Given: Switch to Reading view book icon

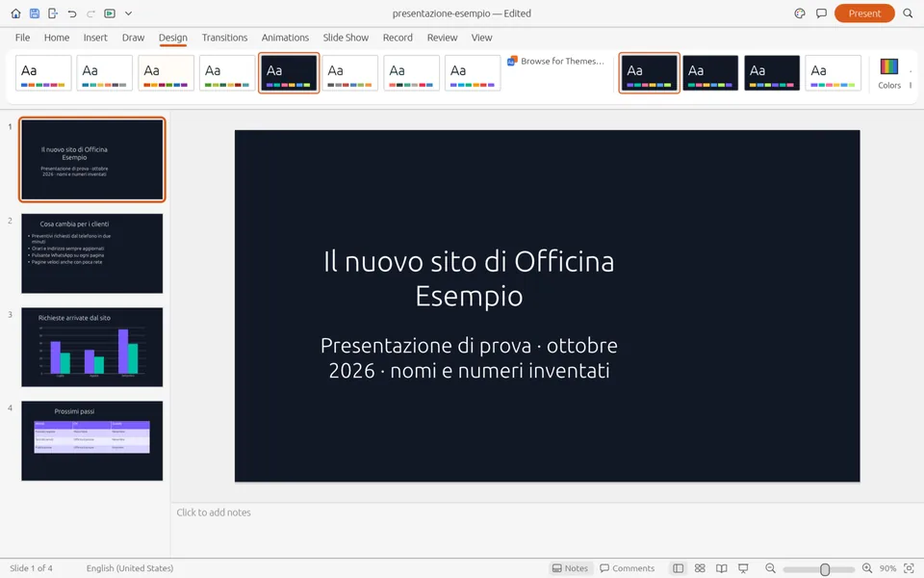Looking at the screenshot, I should pyautogui.click(x=721, y=568).
